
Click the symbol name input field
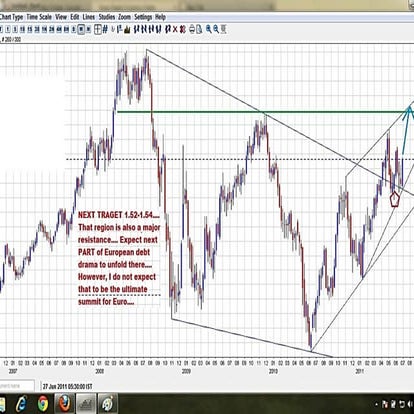(17, 386)
